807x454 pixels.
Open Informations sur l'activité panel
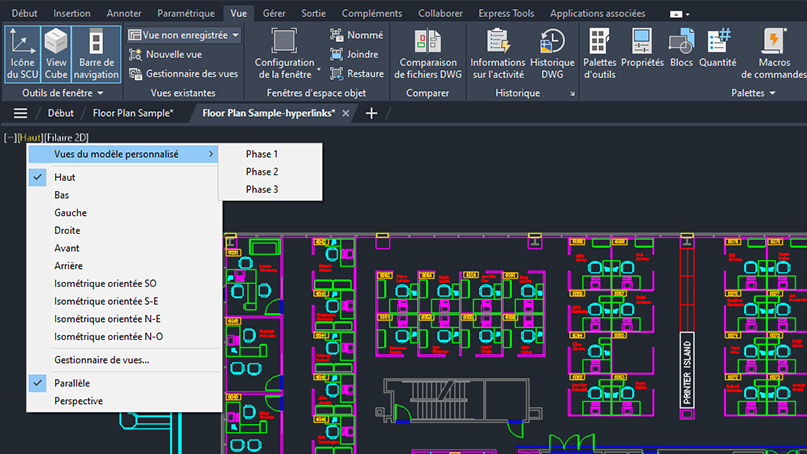498,54
